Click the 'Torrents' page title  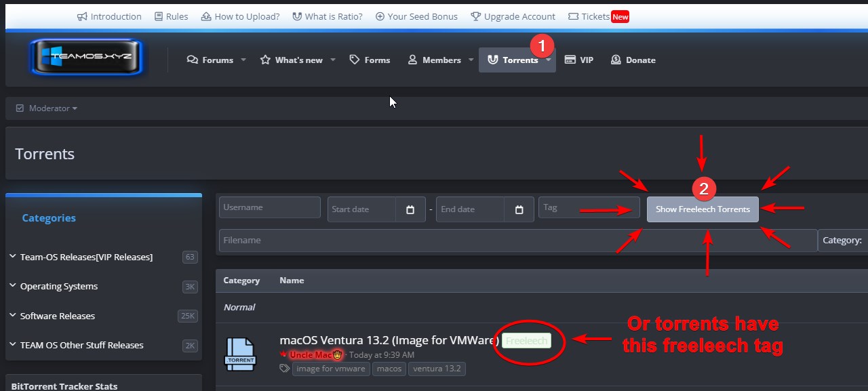(x=45, y=154)
